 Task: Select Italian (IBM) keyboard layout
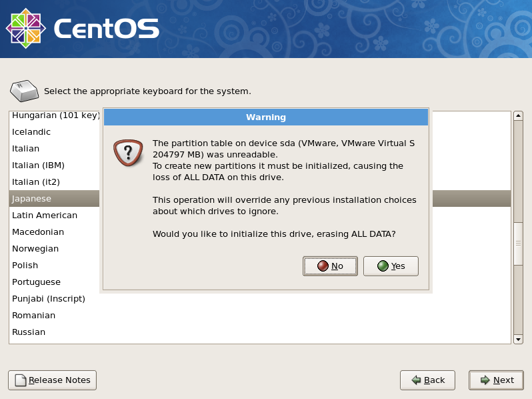54,165
